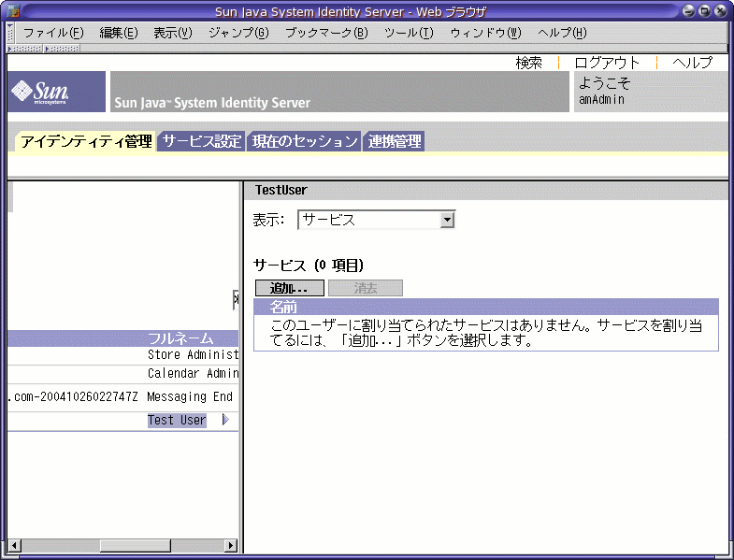The height and width of the screenshot is (560, 734).
Task: Open the 表示 dropdown showing サービス
Action: tap(377, 220)
